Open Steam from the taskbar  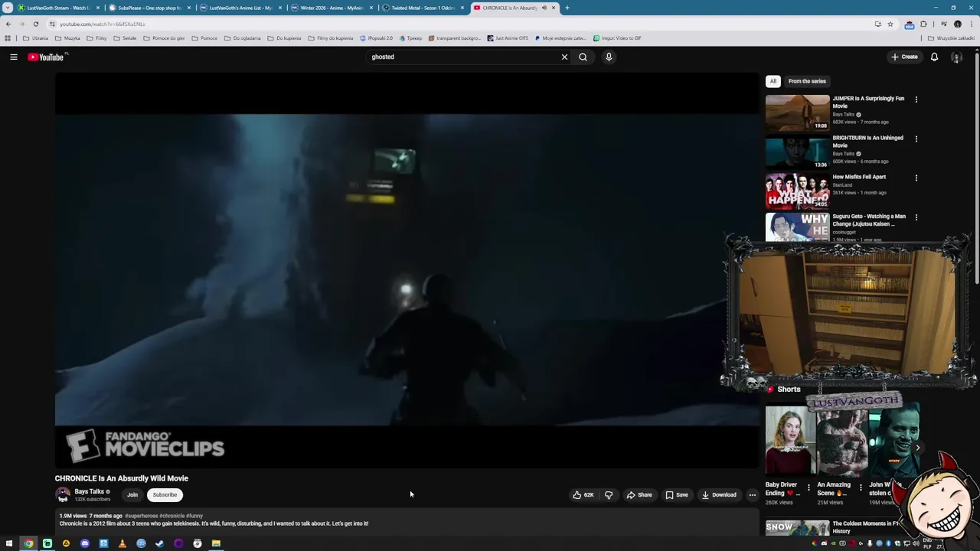click(159, 543)
